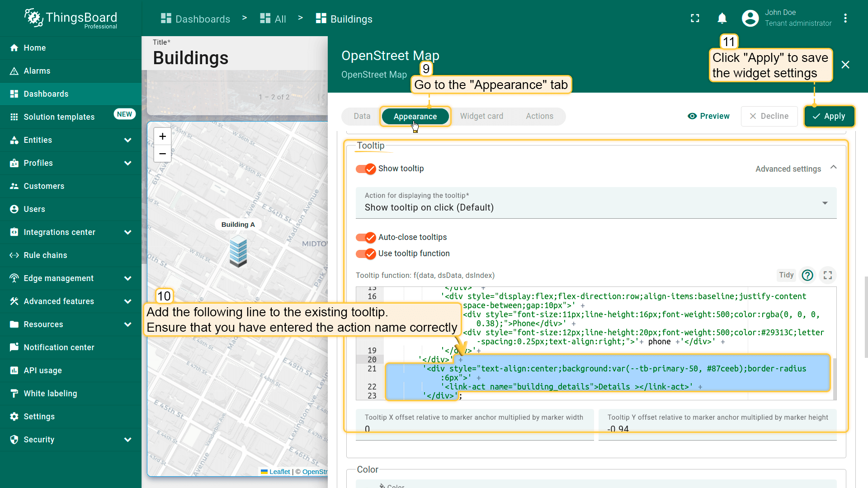
Task: Switch to the Widget card tab
Action: [481, 116]
